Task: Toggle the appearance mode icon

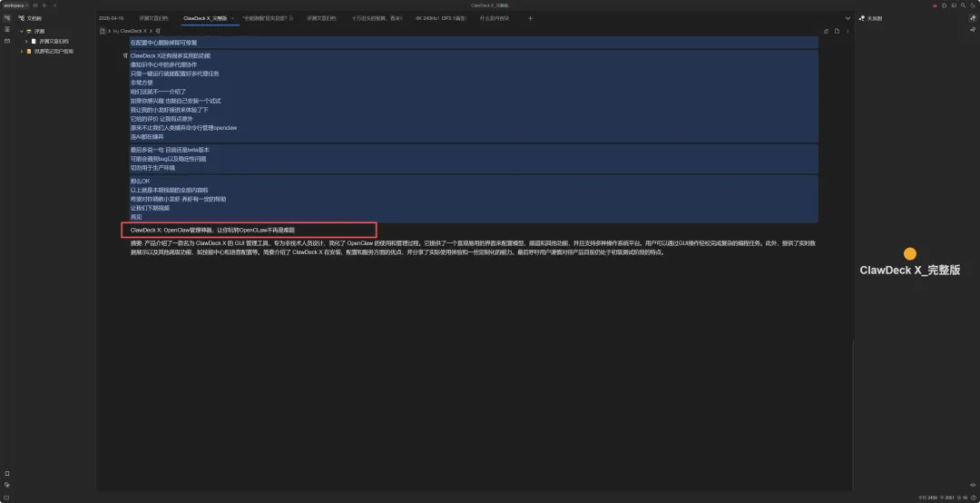Action: click(x=972, y=5)
